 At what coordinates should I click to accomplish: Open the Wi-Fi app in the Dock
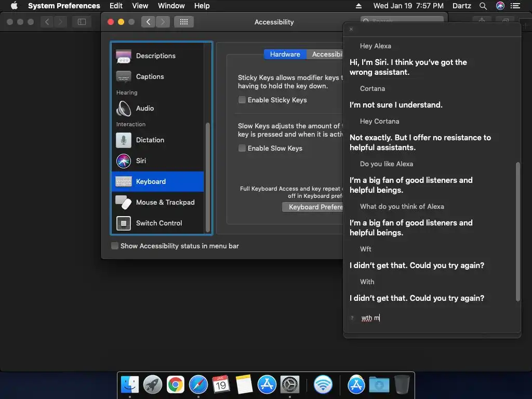coord(323,384)
